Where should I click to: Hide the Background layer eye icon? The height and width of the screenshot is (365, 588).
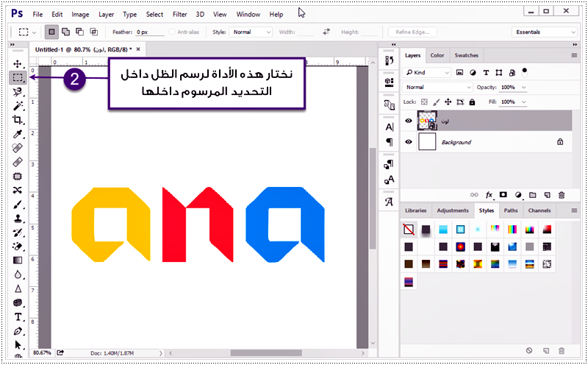tap(409, 142)
